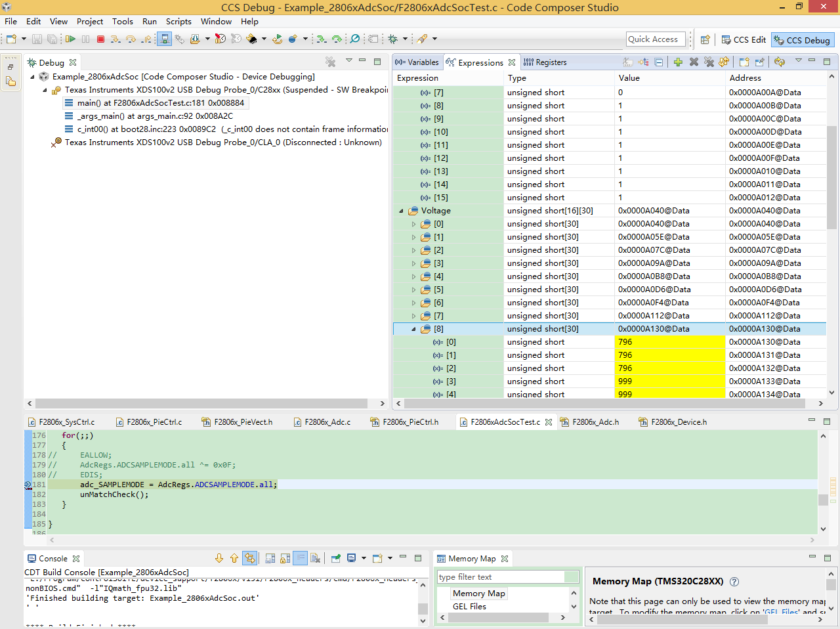Switch to the Registers tab
Viewport: 840px width, 629px height.
click(x=545, y=62)
